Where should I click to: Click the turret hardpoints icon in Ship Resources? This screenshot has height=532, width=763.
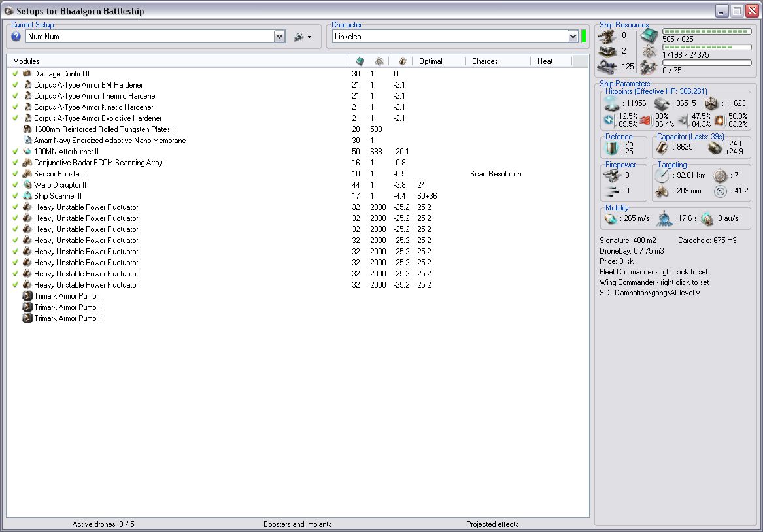(x=607, y=36)
